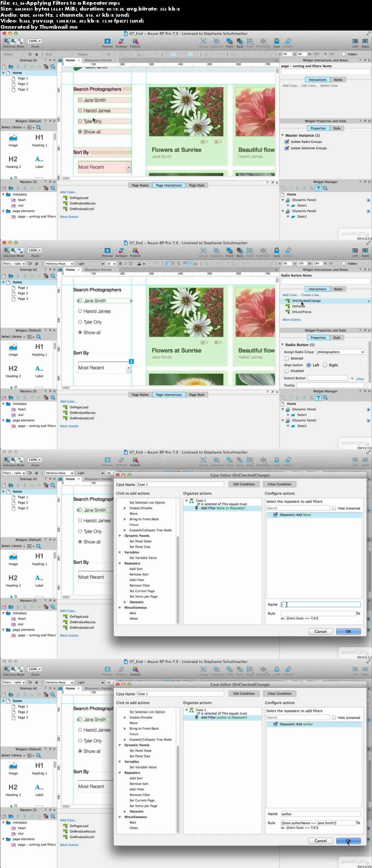Toggle Isolate Radio Groups checkbox
This screenshot has width=372, height=868.
pos(287,142)
